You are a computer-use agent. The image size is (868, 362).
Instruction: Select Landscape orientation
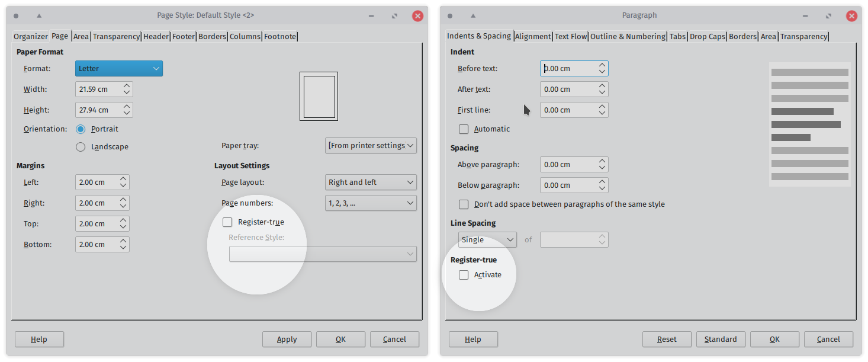(81, 147)
